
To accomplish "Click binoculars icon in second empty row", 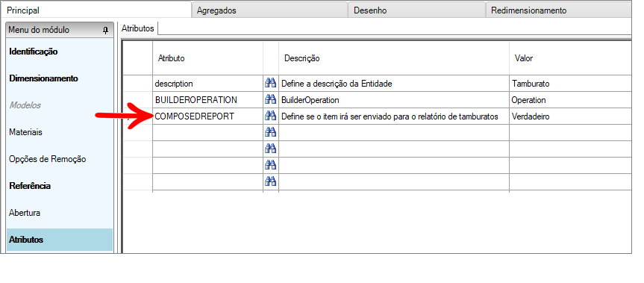I will [270, 149].
